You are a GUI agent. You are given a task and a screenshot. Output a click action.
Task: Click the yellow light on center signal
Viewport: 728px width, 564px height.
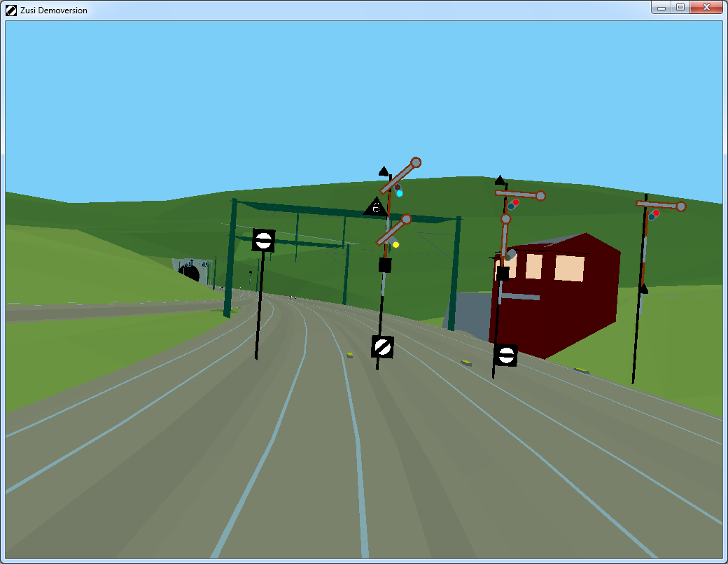(x=395, y=244)
